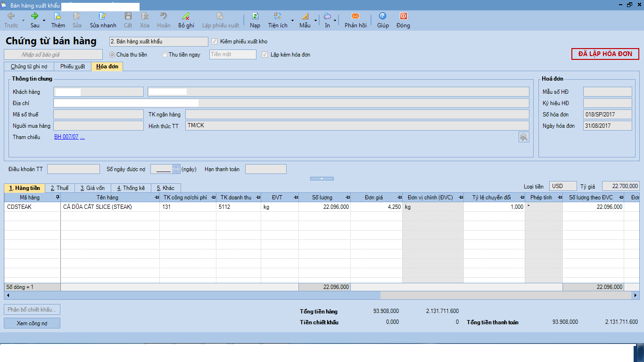Switch to Phiếu xuất tab
Image resolution: width=644 pixels, height=362 pixels.
[x=73, y=66]
